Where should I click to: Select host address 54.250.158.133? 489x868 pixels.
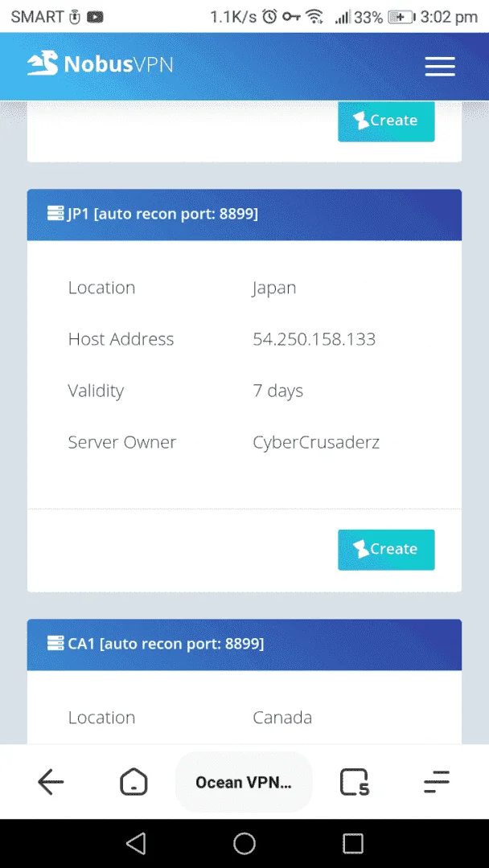coord(314,339)
